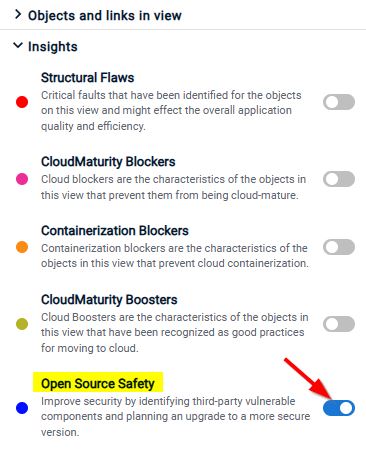This screenshot has width=366, height=451.
Task: Click the Open Source Safety description text
Action: coord(175,417)
